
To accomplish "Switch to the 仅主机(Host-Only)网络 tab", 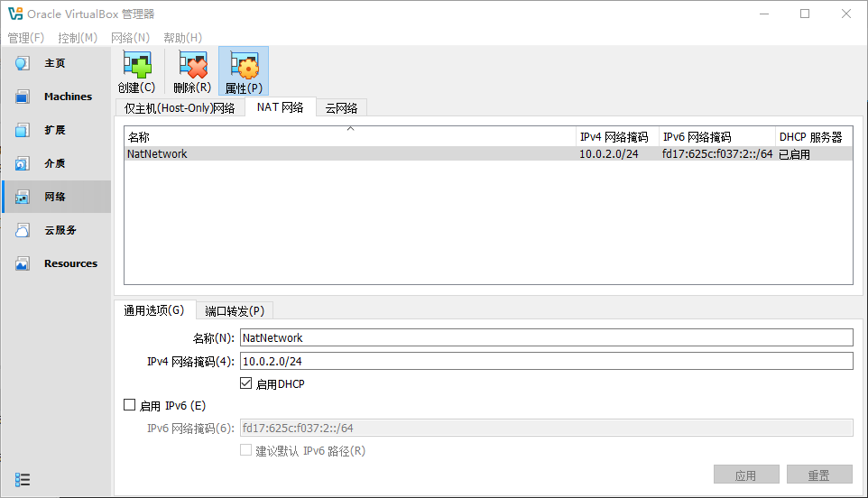I will click(x=180, y=108).
